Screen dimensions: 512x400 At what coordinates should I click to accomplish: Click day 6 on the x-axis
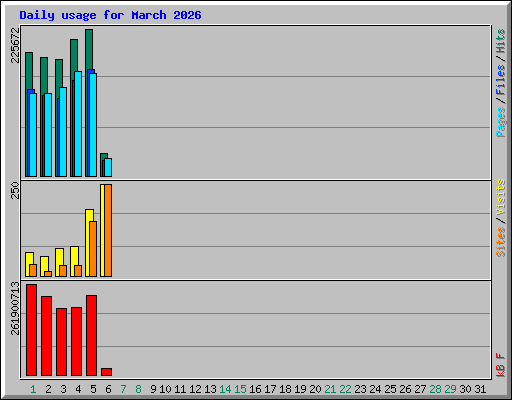108,389
